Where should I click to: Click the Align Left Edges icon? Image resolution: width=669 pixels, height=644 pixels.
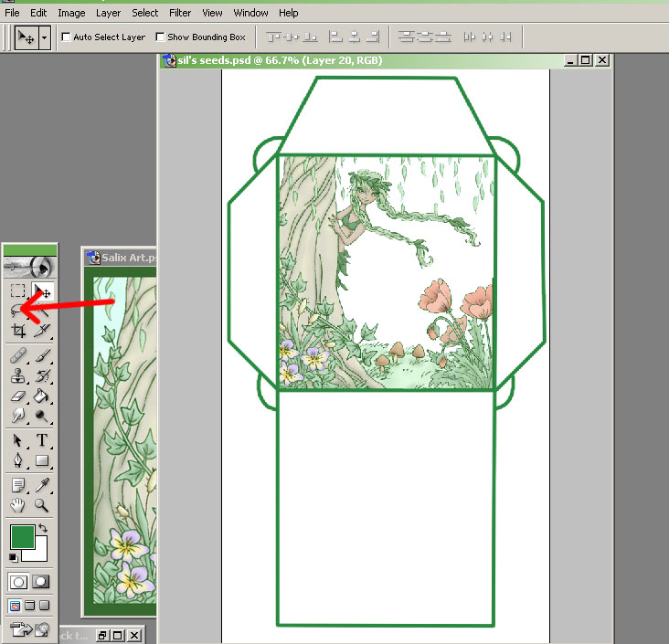point(335,37)
